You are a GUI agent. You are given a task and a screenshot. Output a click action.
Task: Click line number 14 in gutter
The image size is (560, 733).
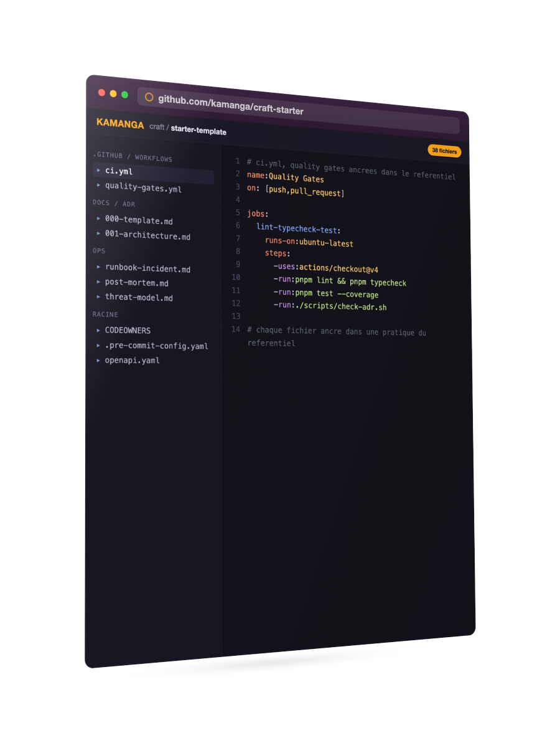point(236,329)
